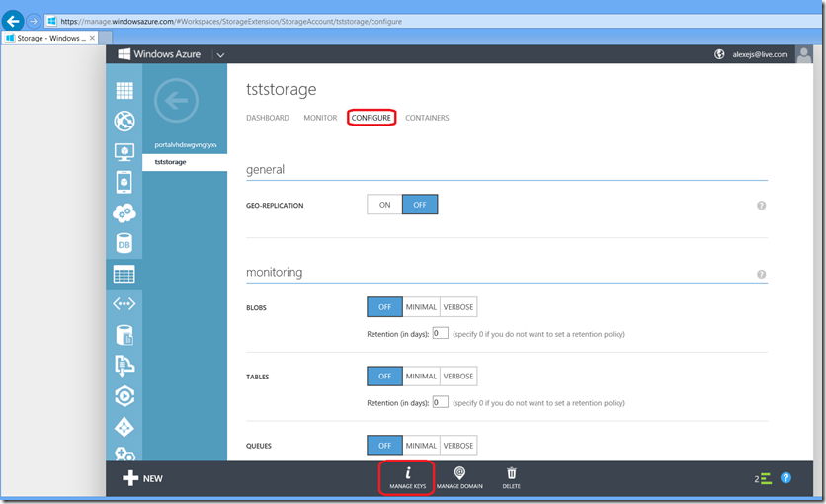Set Blobs monitoring to VERBOSE
The width and height of the screenshot is (826, 504).
click(x=458, y=307)
